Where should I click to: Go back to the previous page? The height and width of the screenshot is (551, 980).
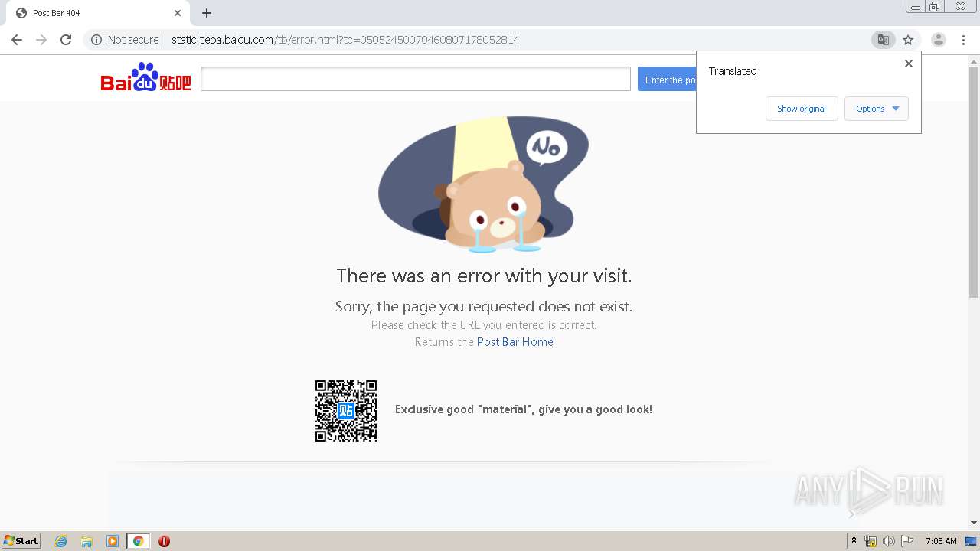pyautogui.click(x=17, y=40)
